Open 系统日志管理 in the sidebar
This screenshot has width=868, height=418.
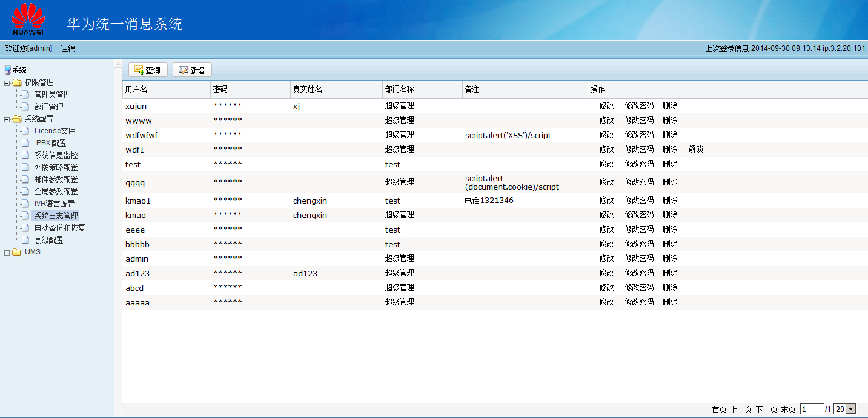pos(56,216)
